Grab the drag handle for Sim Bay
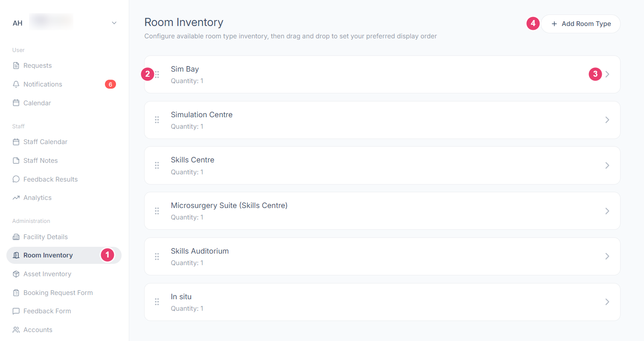 [157, 75]
